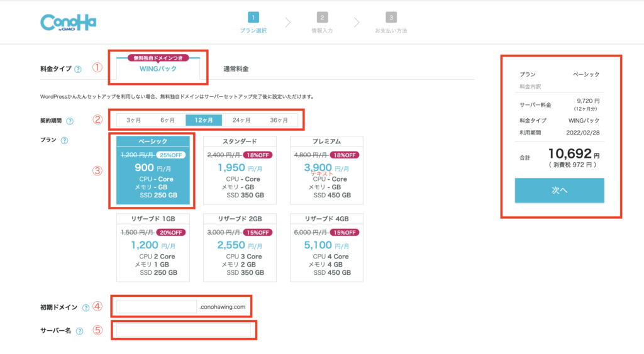This screenshot has width=644, height=354.
Task: Open help icon next to サーバー名
Action: point(79,331)
